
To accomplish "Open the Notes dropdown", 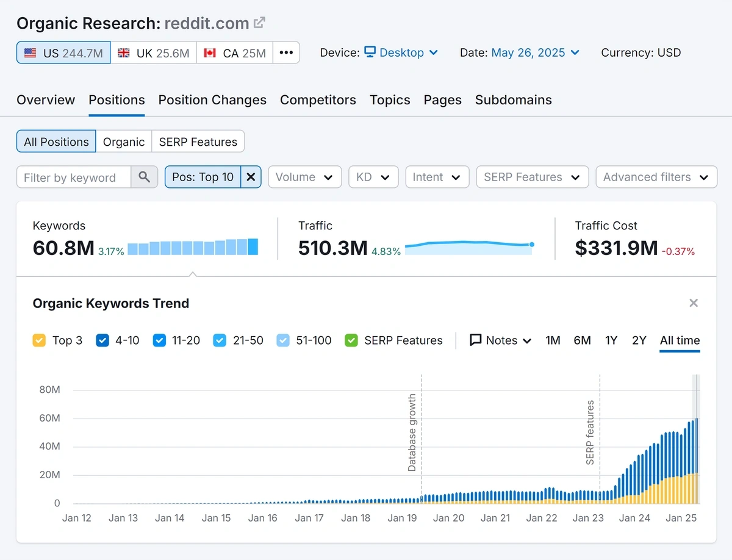I will click(501, 340).
